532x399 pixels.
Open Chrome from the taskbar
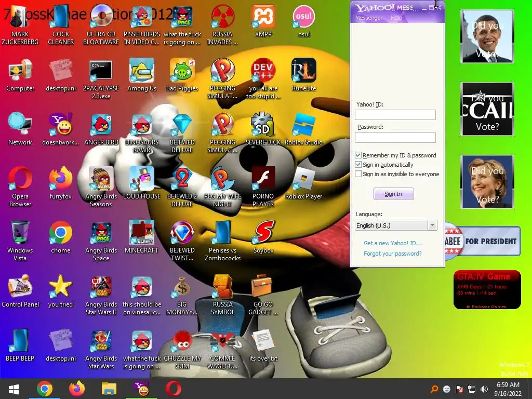(x=45, y=389)
